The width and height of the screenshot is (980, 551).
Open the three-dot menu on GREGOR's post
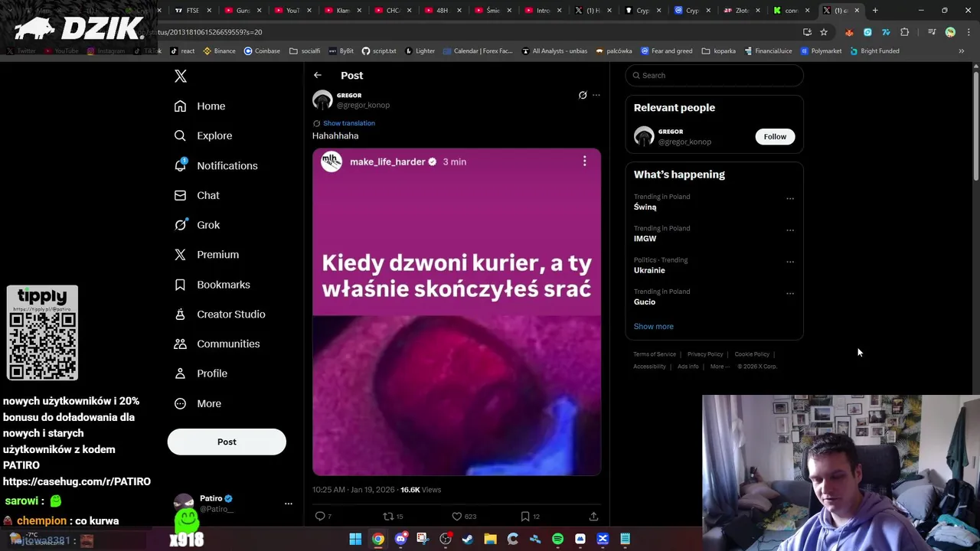coord(596,96)
